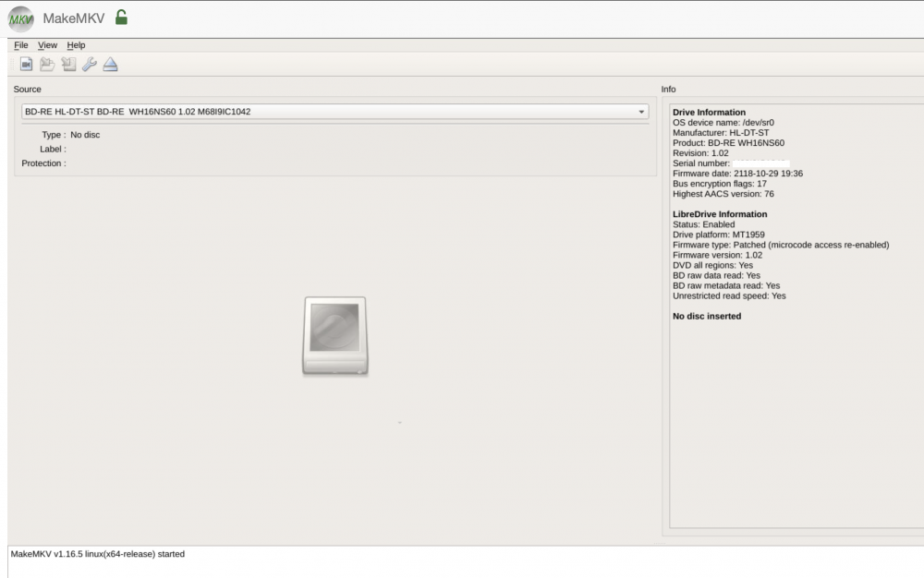
Task: Click the 'MakeMKV v1.16.5 started' log line
Action: coord(98,554)
